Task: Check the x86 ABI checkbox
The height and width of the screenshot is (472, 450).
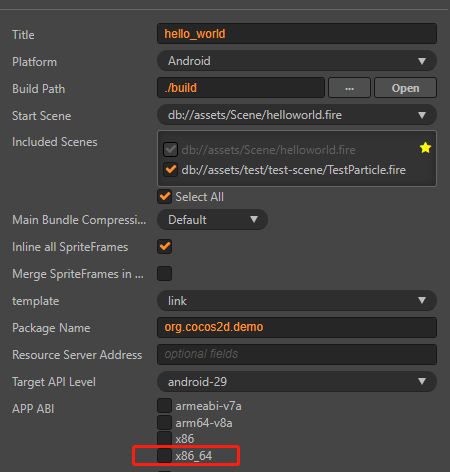Action: coord(165,439)
